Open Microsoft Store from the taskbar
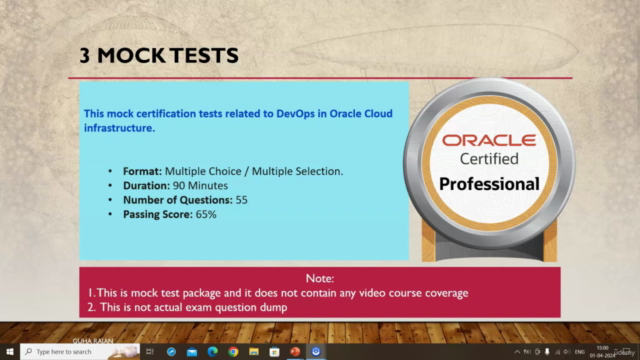The height and width of the screenshot is (360, 640). [274, 351]
